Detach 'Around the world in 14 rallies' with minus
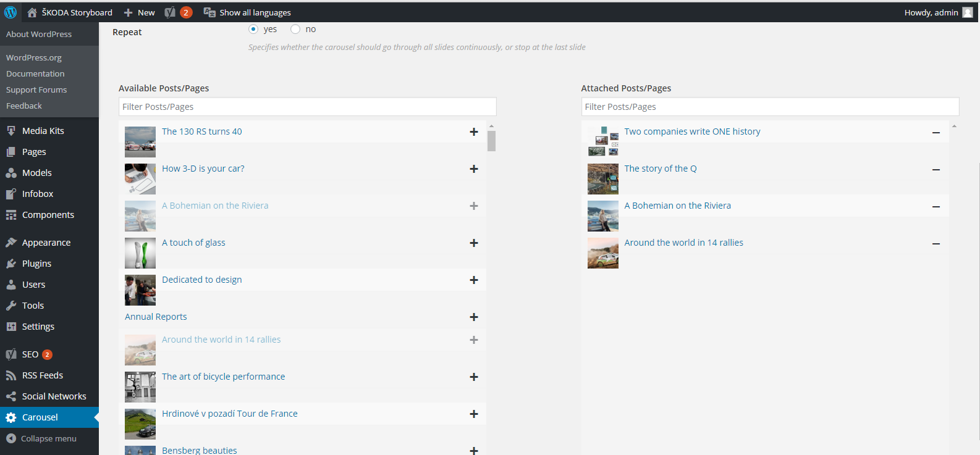 [936, 243]
